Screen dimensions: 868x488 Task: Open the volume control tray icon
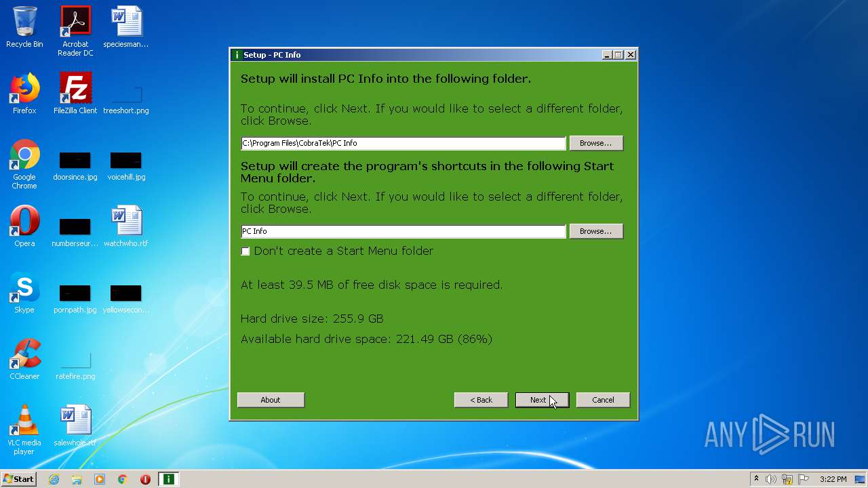pyautogui.click(x=771, y=479)
